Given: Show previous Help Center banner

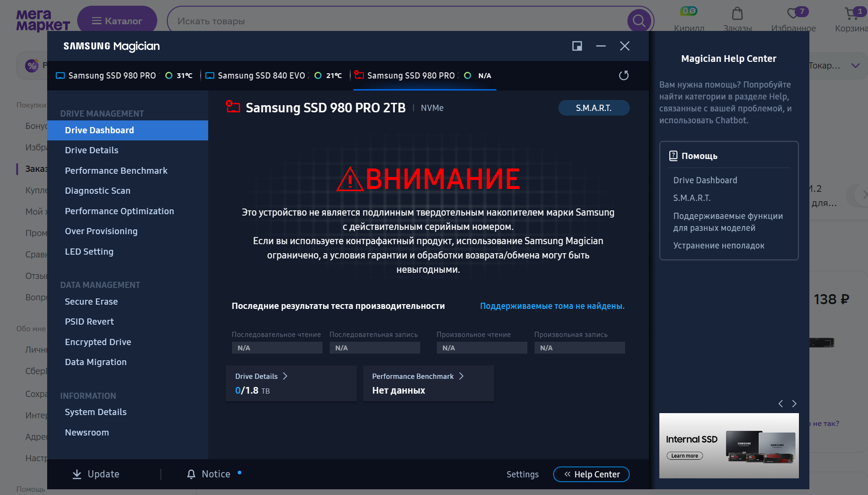Looking at the screenshot, I should 780,404.
